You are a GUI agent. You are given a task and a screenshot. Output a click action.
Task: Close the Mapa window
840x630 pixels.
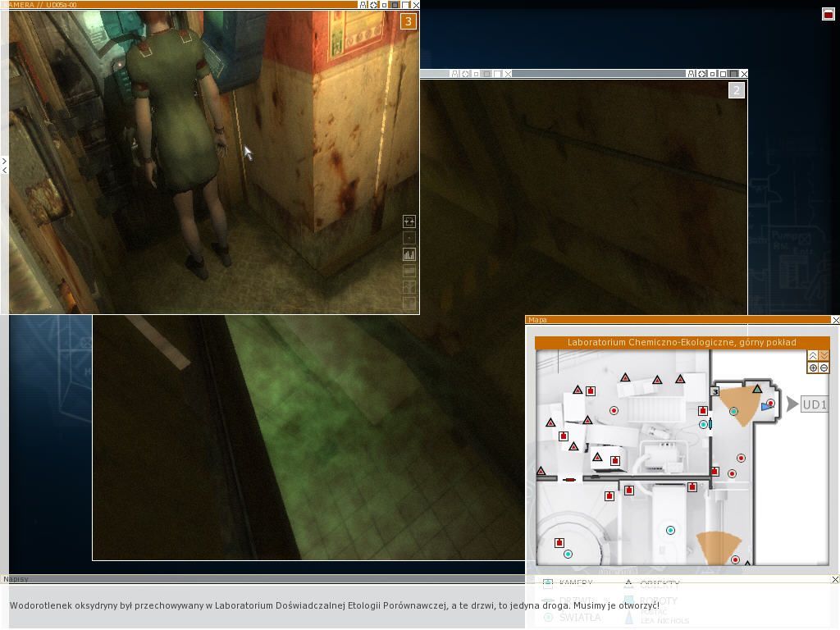click(x=836, y=320)
